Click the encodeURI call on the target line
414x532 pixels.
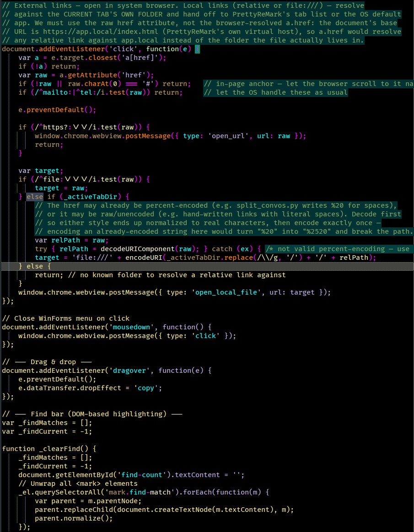pyautogui.click(x=249, y=258)
